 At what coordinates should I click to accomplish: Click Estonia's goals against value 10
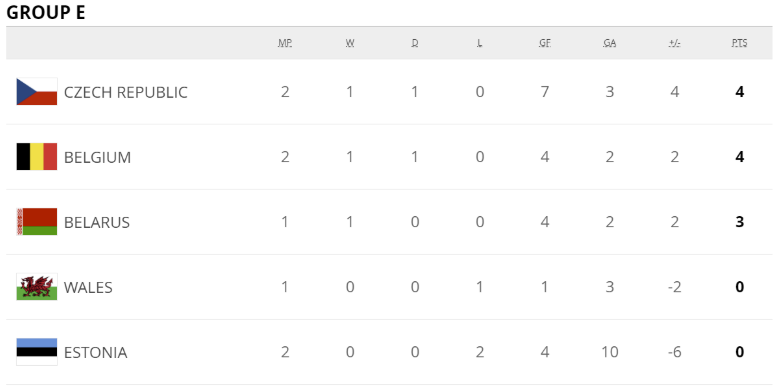610,352
